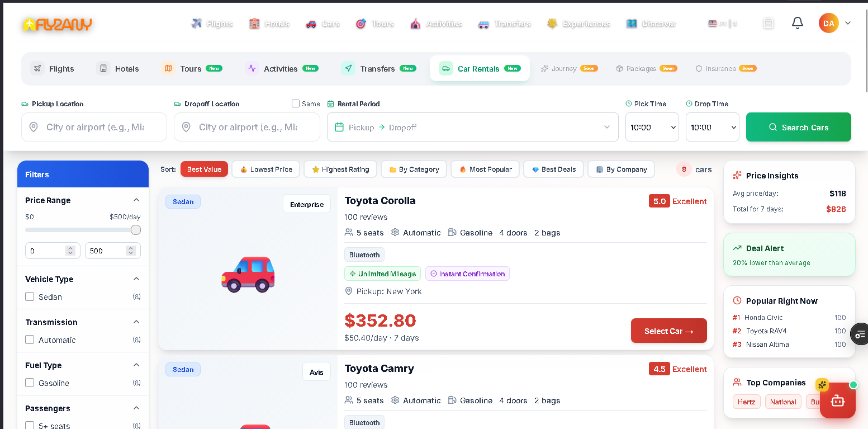Open the Transfers tab in the booking bar

click(x=378, y=68)
